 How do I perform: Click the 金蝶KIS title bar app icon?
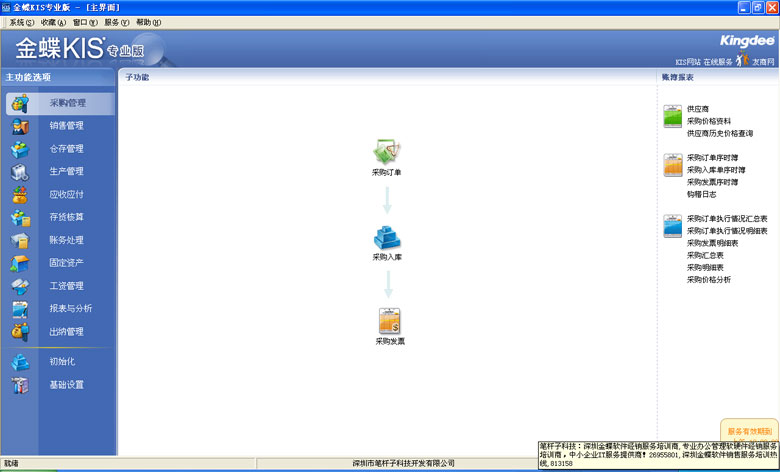[x=6, y=7]
